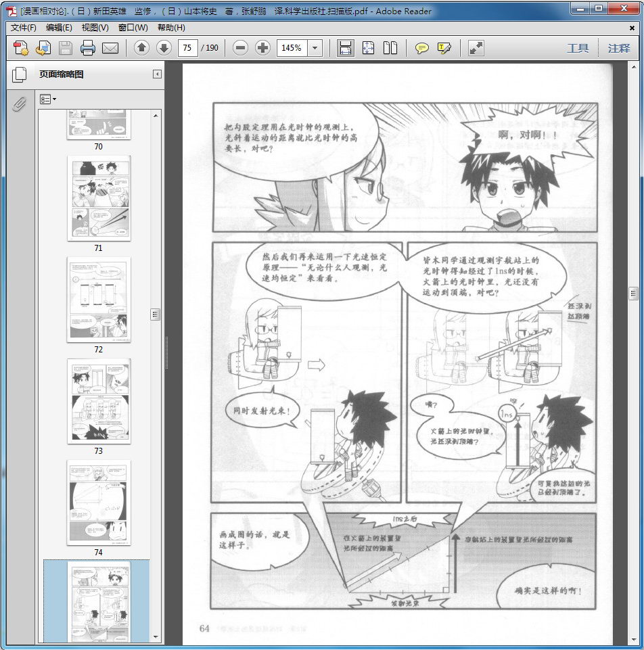
Task: Zoom in with the plus button
Action: tap(262, 48)
